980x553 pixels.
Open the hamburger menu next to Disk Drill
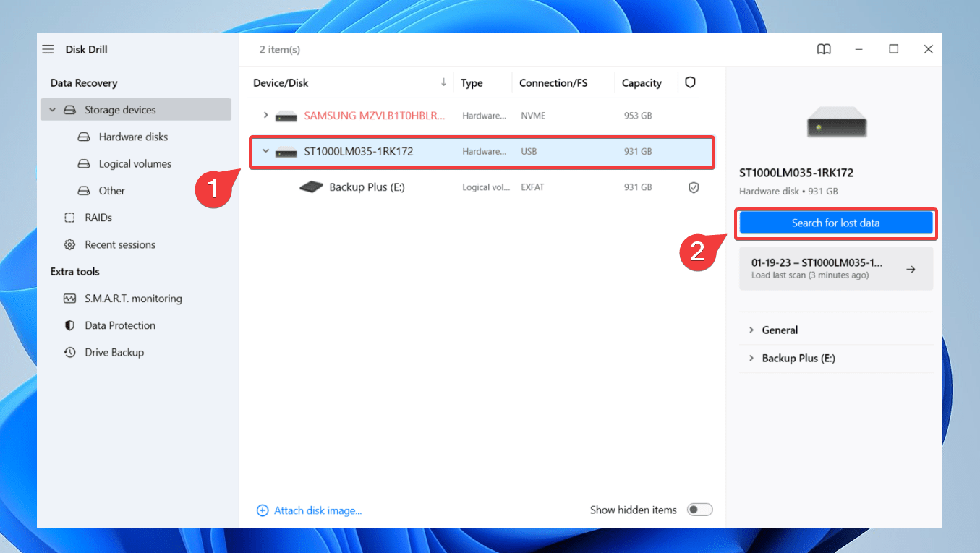coord(48,49)
